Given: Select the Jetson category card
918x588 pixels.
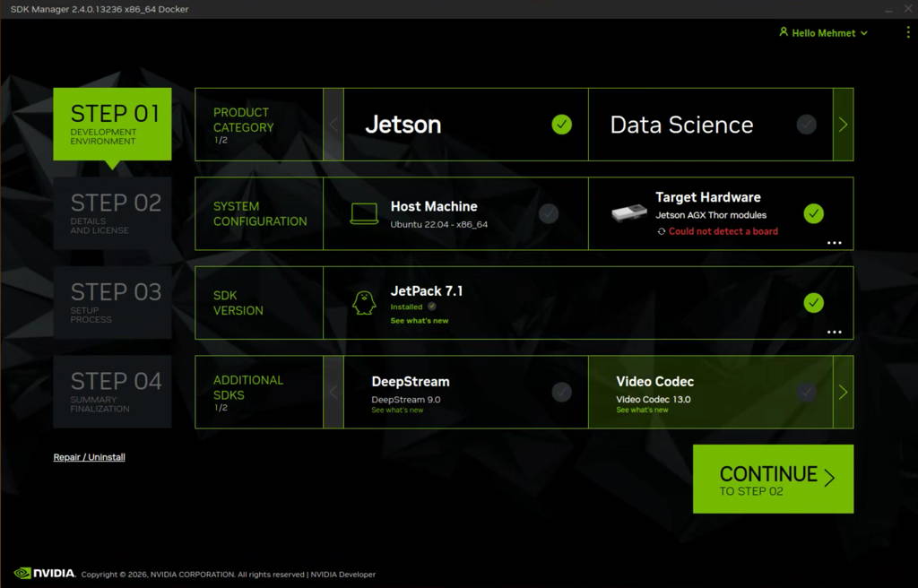Looking at the screenshot, I should 466,125.
